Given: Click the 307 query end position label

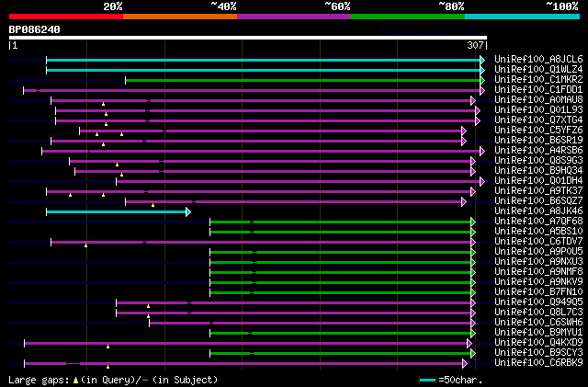Looking at the screenshot, I should coord(475,45).
